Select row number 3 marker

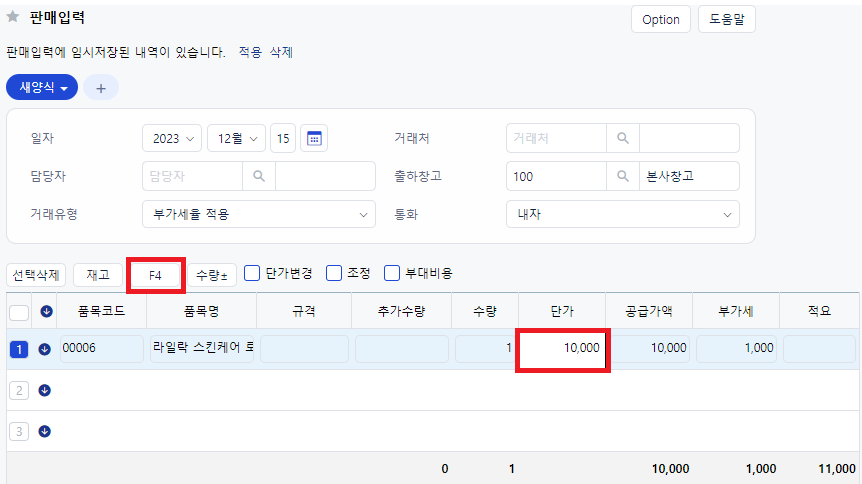click(19, 432)
